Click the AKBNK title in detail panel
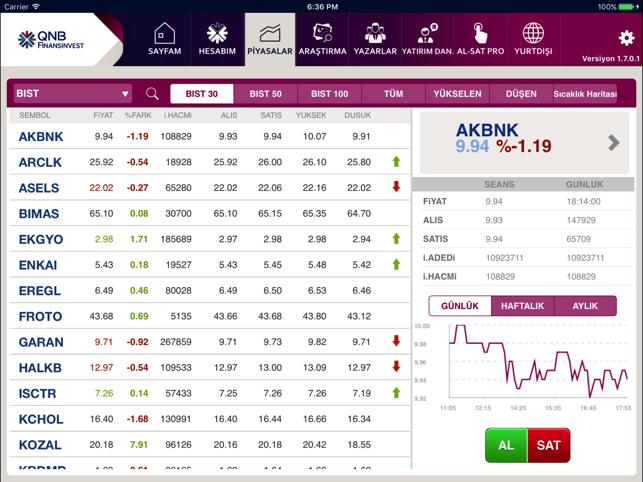The image size is (643, 482). point(487,130)
